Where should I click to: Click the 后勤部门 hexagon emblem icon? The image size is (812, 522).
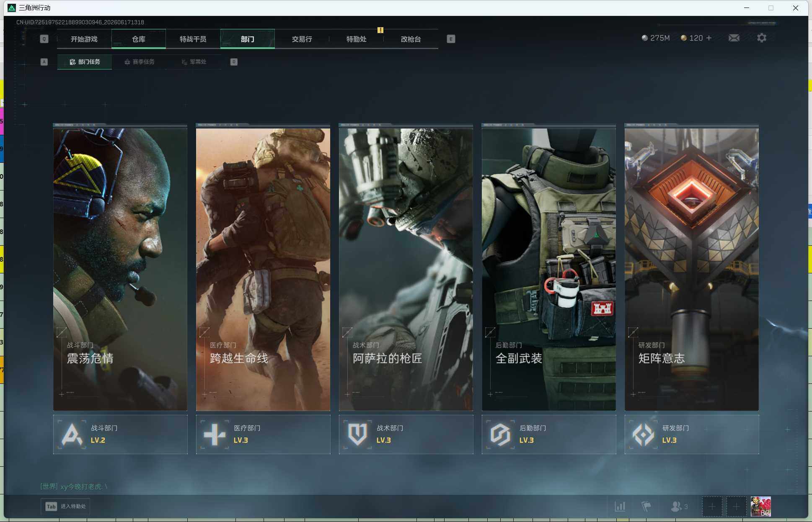point(500,435)
